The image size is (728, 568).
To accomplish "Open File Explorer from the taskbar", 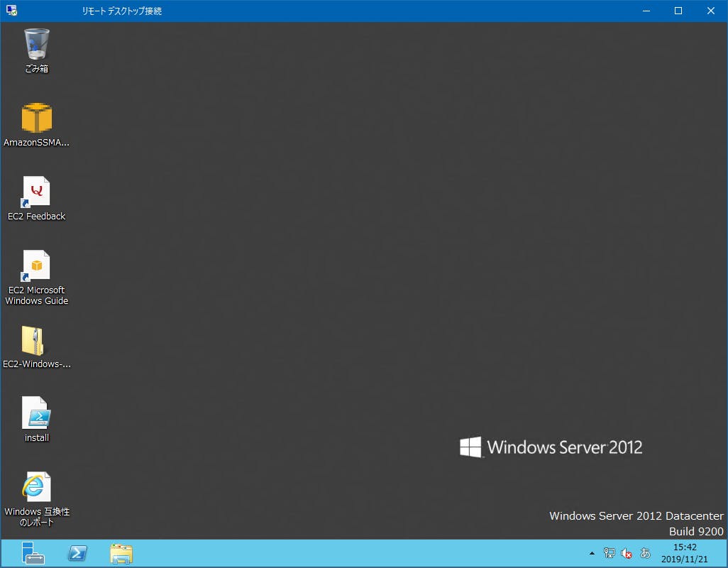I will [121, 554].
